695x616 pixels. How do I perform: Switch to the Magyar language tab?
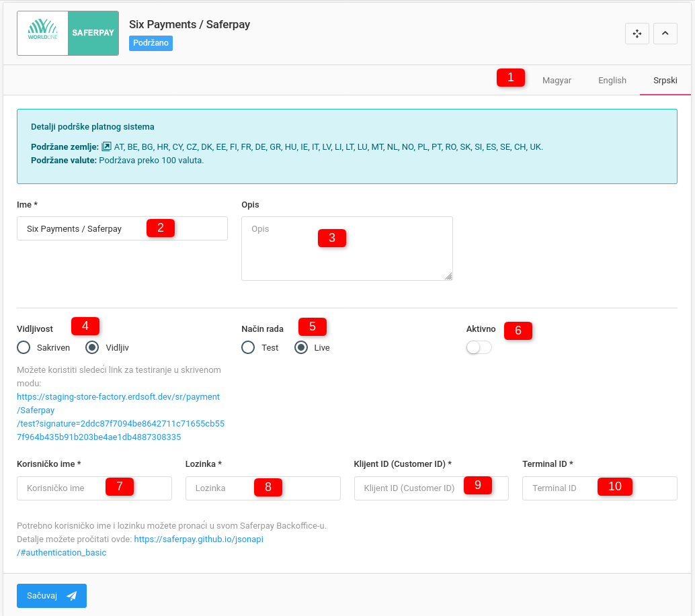[x=557, y=81]
